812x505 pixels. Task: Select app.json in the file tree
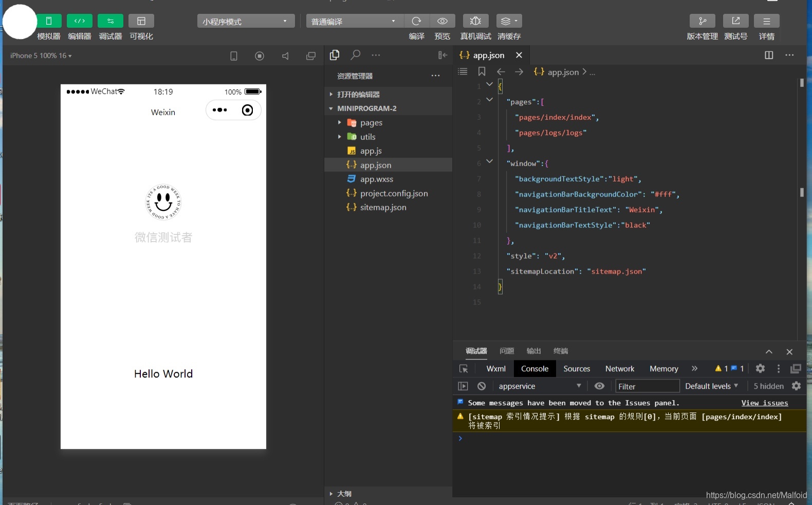pyautogui.click(x=389, y=165)
